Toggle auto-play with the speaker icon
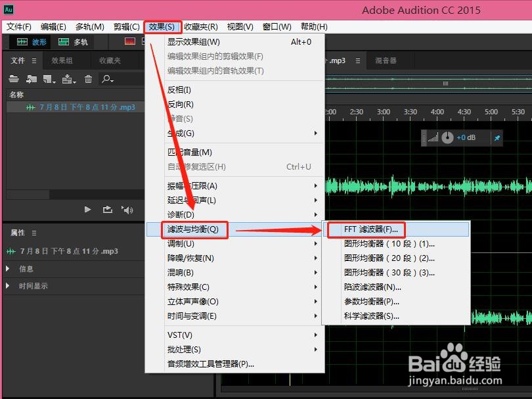The width and height of the screenshot is (532, 399). tap(127, 209)
